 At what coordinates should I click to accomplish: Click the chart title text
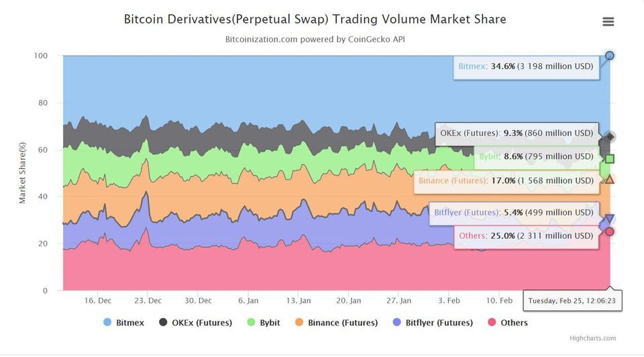[315, 19]
